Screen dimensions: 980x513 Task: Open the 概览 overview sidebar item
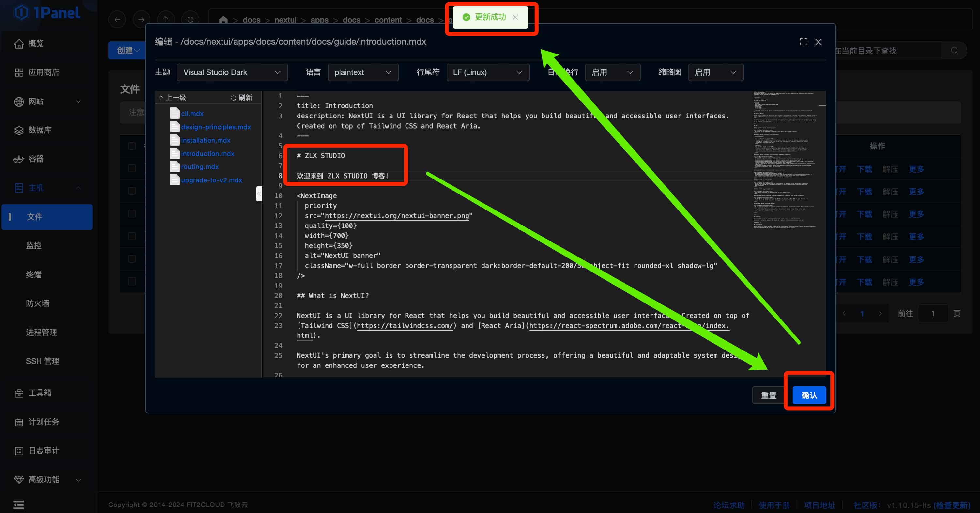point(36,43)
